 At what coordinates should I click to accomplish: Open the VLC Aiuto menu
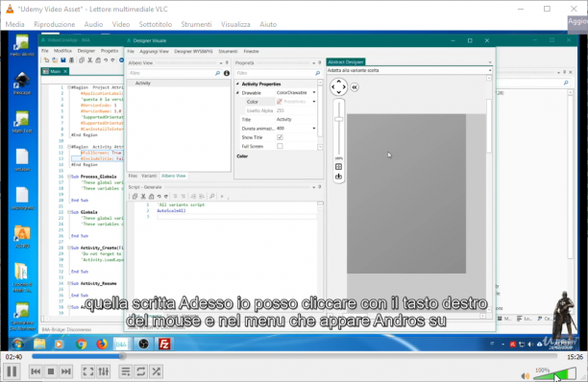pyautogui.click(x=268, y=24)
